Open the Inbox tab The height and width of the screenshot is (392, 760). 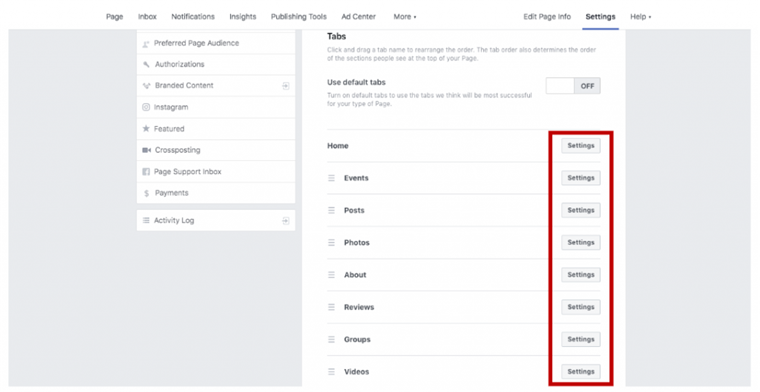coord(147,16)
